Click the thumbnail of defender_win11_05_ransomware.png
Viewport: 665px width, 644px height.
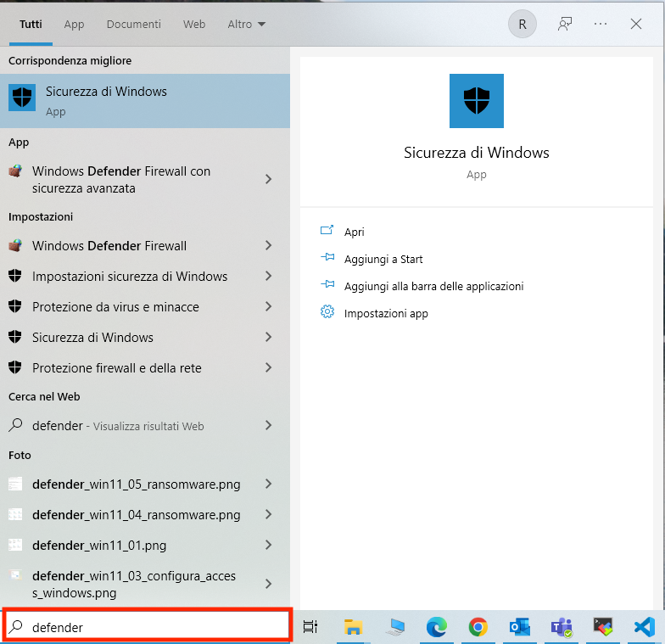[15, 484]
